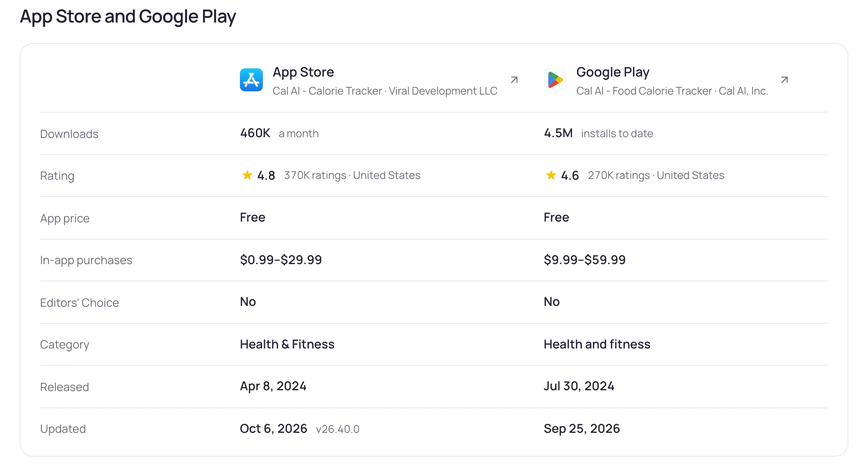Open the App Store heading link

303,72
